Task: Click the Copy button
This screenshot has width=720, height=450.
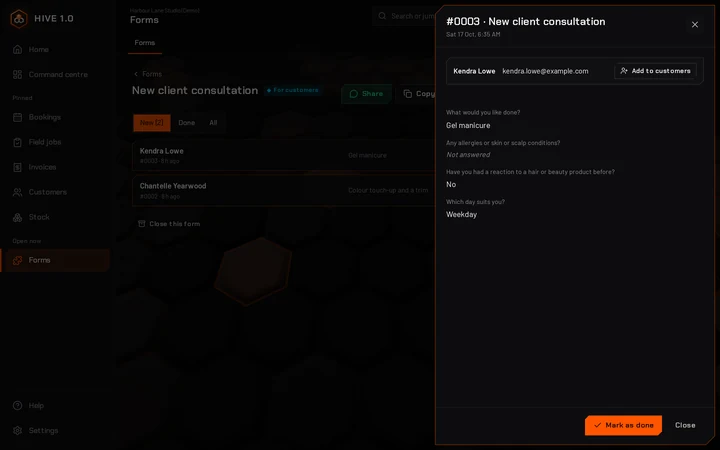Action: click(x=418, y=94)
